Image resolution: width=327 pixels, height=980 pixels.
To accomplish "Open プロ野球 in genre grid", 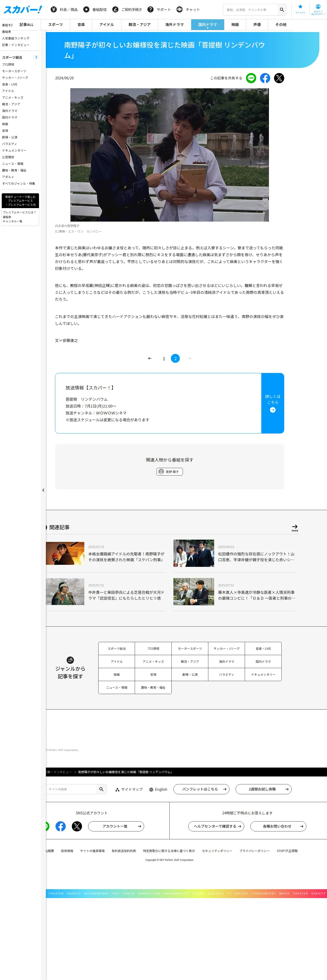I will [153, 649].
